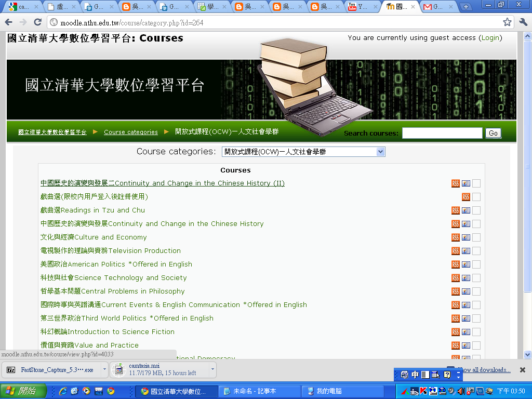Click Go to search courses
The width and height of the screenshot is (532, 399).
[493, 134]
